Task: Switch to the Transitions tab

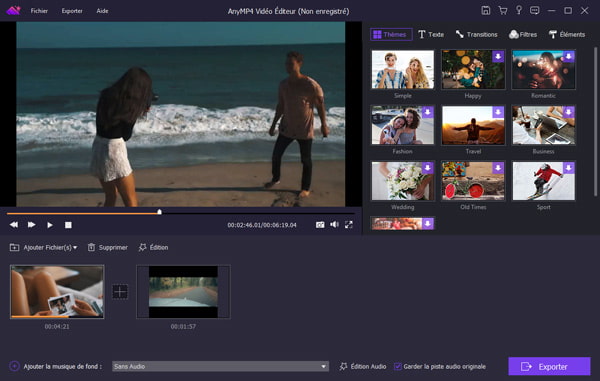Action: pyautogui.click(x=476, y=34)
